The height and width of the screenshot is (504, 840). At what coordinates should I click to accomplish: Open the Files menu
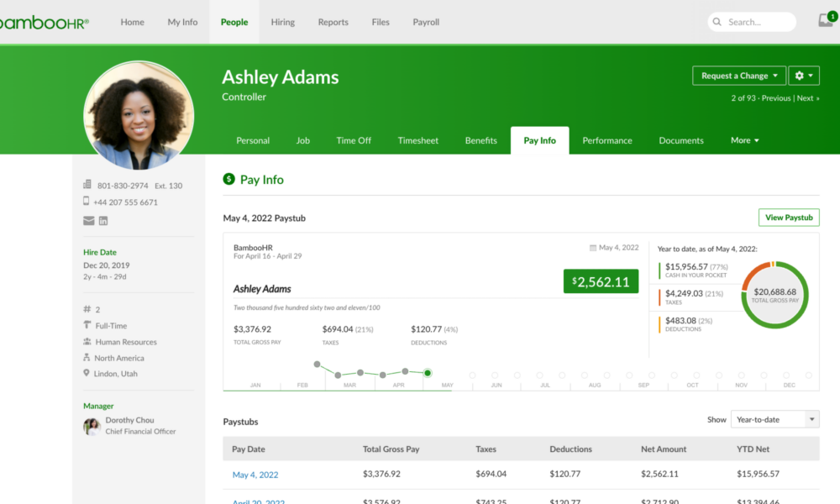click(x=381, y=22)
